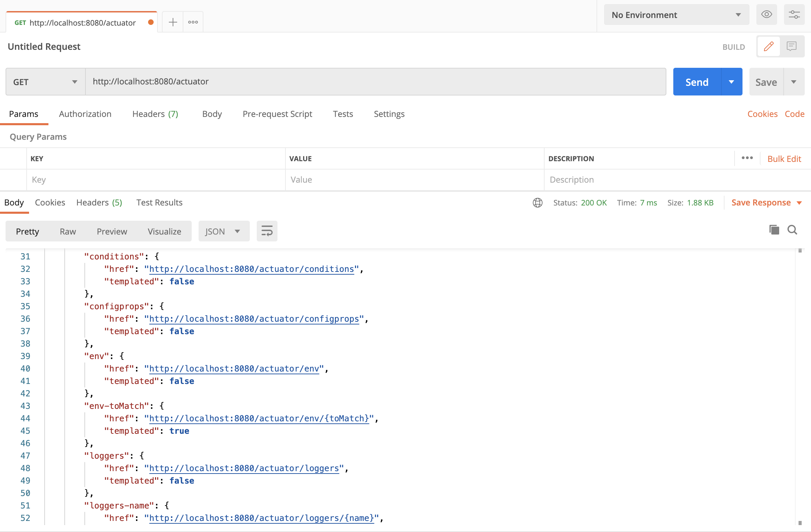Click the plus icon to add tab
Image resolution: width=811 pixels, height=532 pixels.
coord(173,22)
